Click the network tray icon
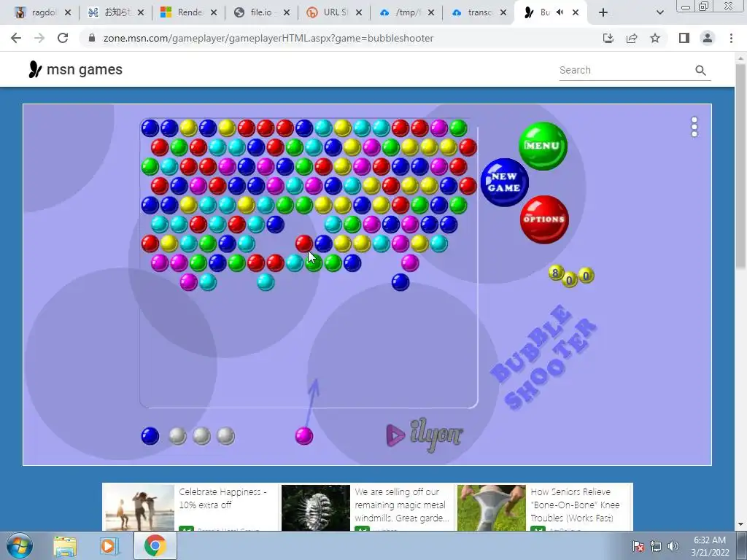This screenshot has width=747, height=560. [656, 546]
